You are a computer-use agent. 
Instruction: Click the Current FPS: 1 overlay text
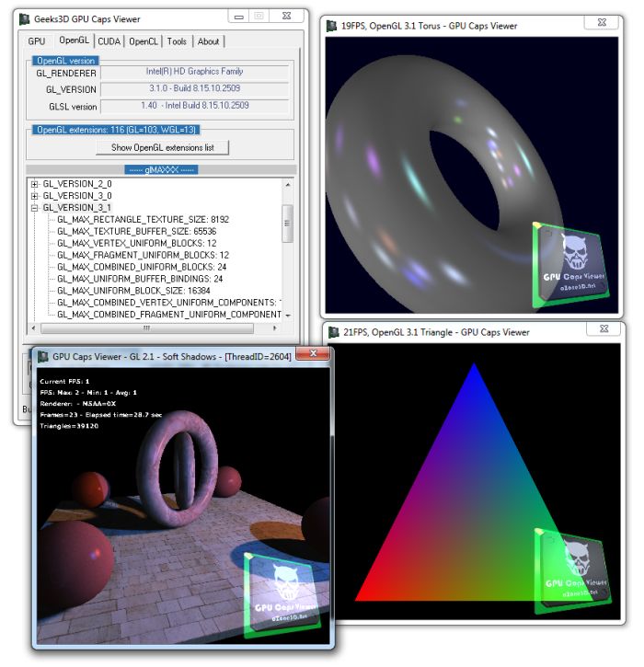[64, 381]
